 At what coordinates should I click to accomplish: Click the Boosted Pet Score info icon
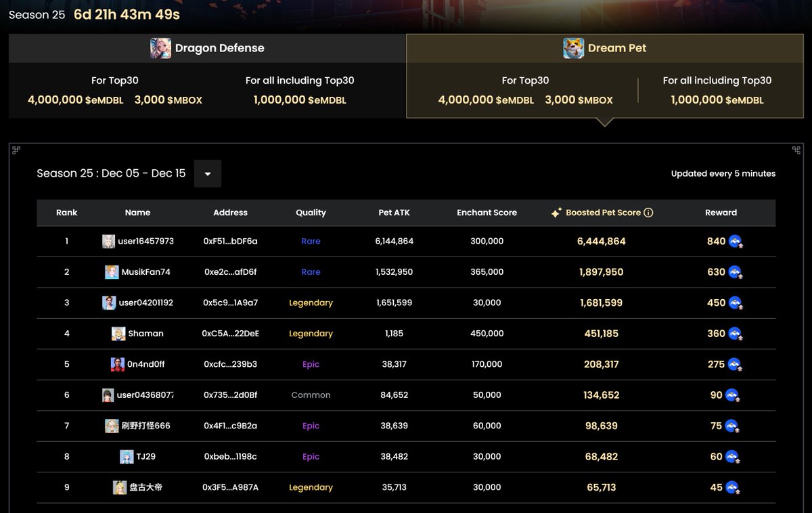[648, 213]
